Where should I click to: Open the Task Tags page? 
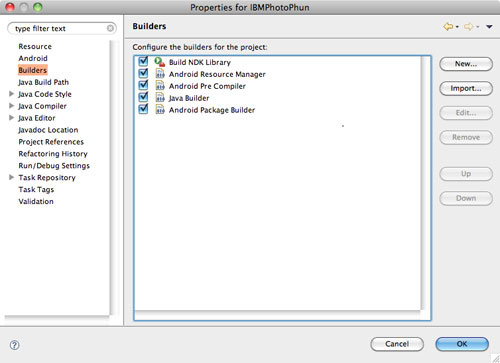[x=36, y=190]
